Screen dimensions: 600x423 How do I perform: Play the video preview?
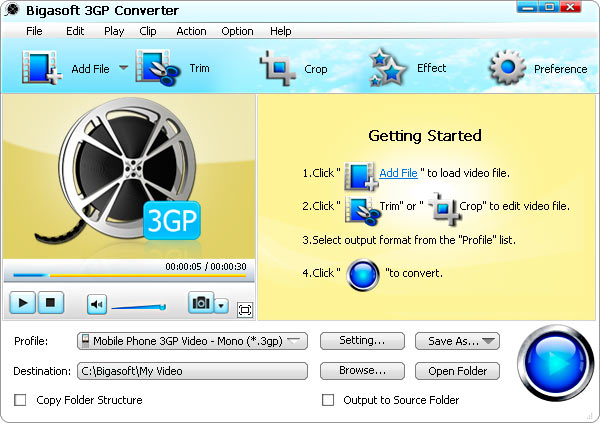[23, 302]
